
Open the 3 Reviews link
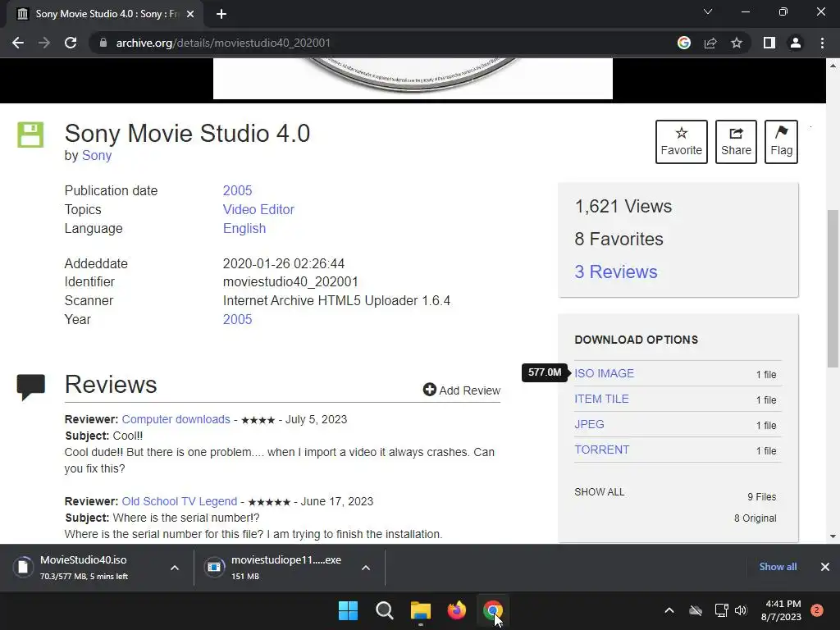pos(616,272)
